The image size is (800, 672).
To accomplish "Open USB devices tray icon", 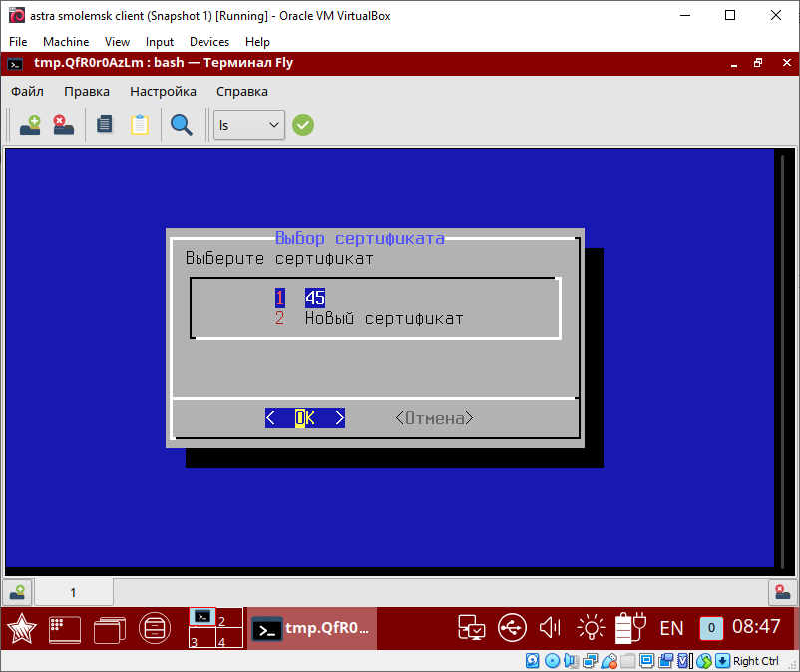I will 512,628.
